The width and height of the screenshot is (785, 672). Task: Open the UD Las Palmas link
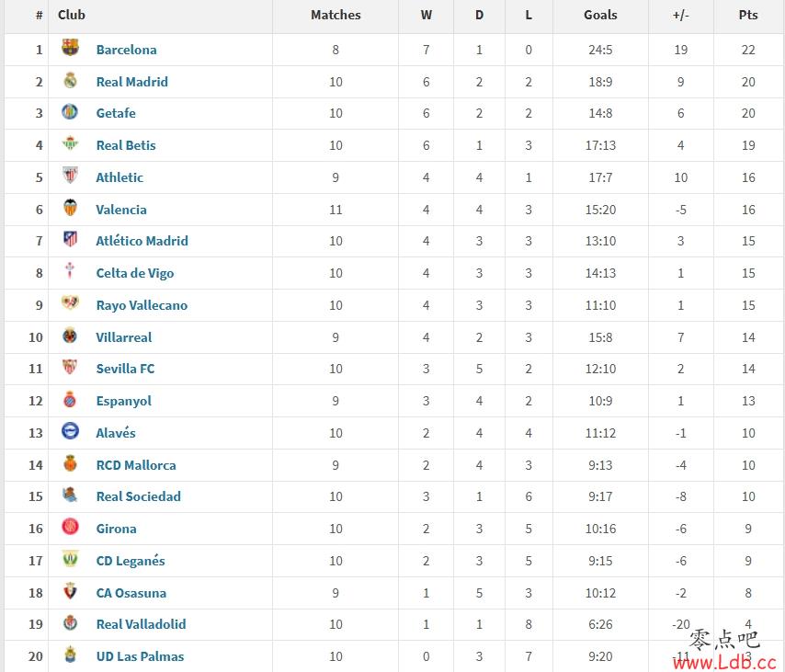140,656
